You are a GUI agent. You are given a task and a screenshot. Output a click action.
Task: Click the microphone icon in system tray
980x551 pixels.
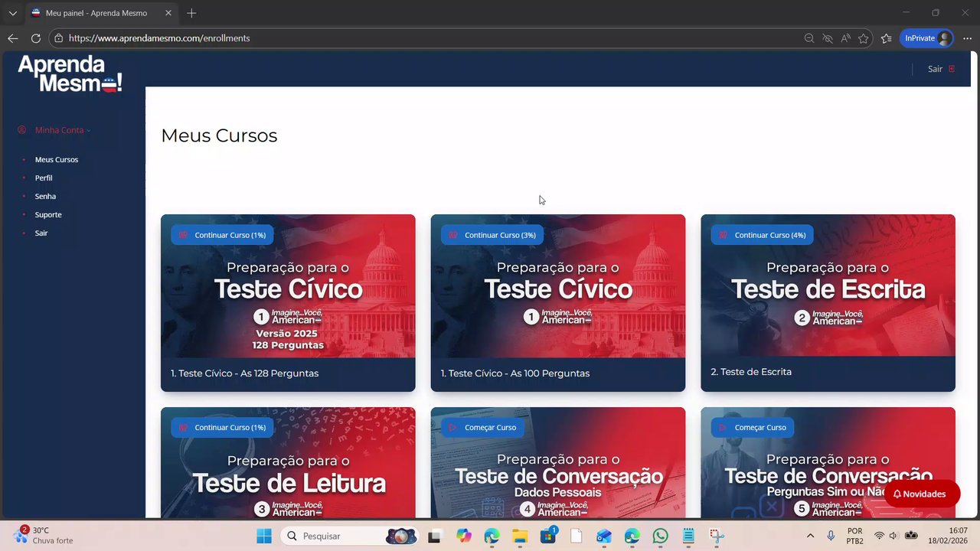(x=831, y=536)
